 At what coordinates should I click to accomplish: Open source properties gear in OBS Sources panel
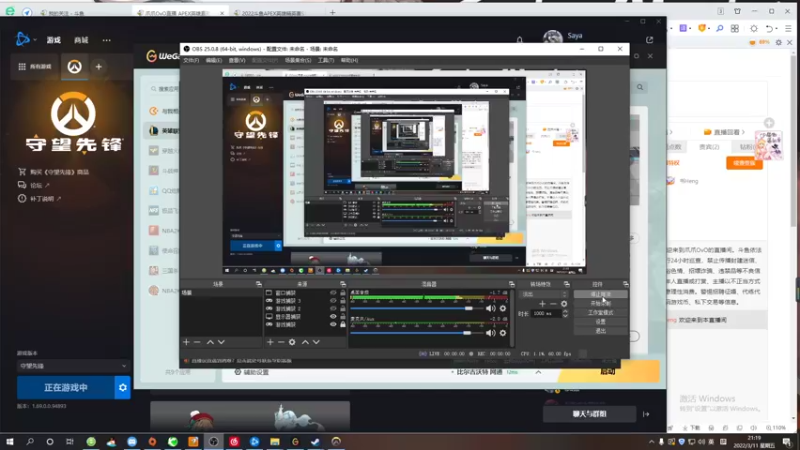click(292, 342)
